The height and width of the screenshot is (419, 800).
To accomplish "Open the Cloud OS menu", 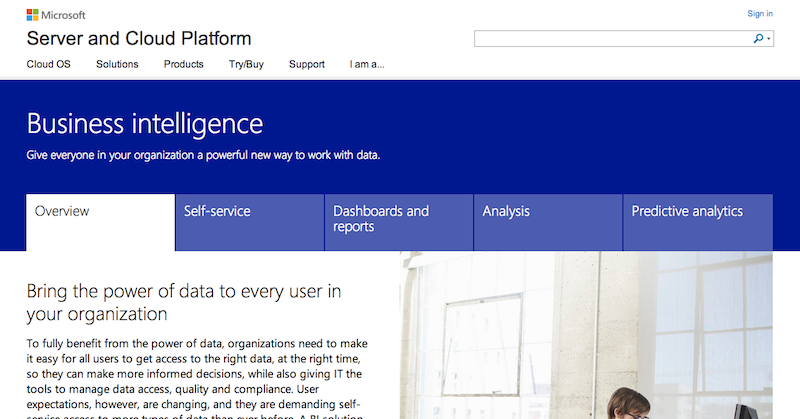I will click(48, 64).
